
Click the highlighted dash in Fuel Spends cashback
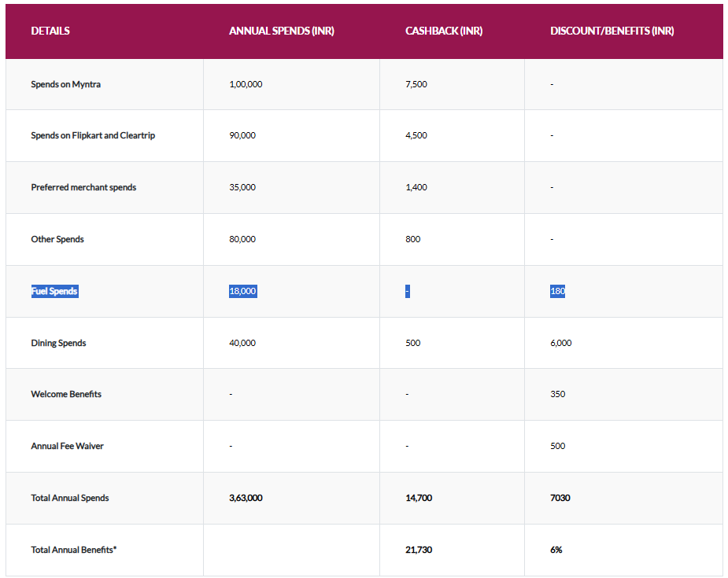pyautogui.click(x=408, y=291)
